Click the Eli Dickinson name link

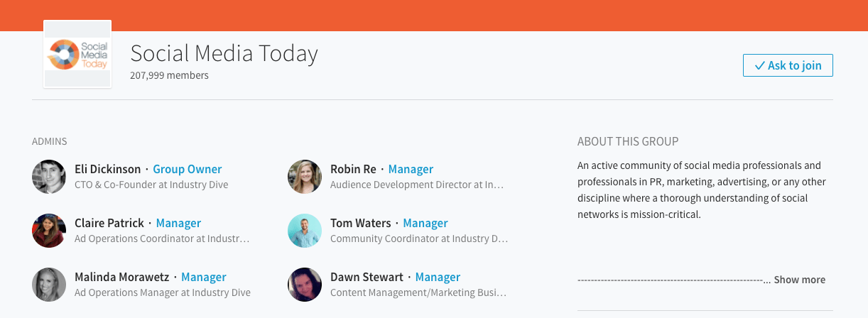[108, 169]
